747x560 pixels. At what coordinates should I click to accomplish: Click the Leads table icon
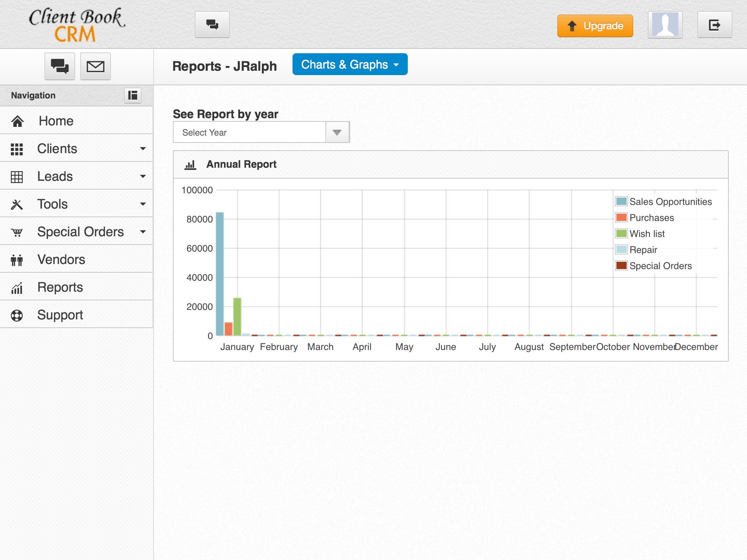click(x=17, y=177)
